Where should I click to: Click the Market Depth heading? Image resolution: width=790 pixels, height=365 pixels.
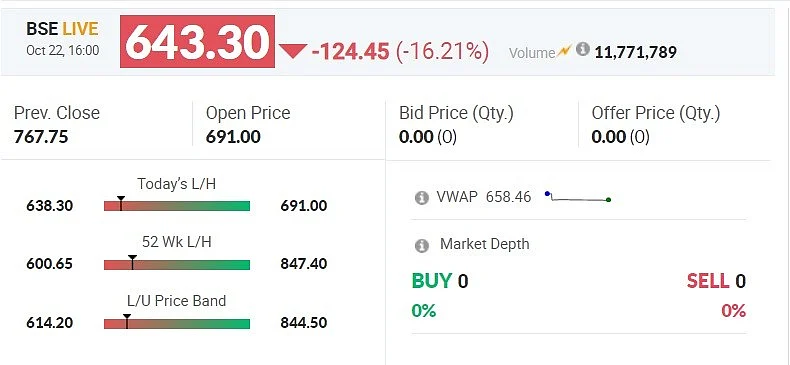pyautogui.click(x=484, y=244)
